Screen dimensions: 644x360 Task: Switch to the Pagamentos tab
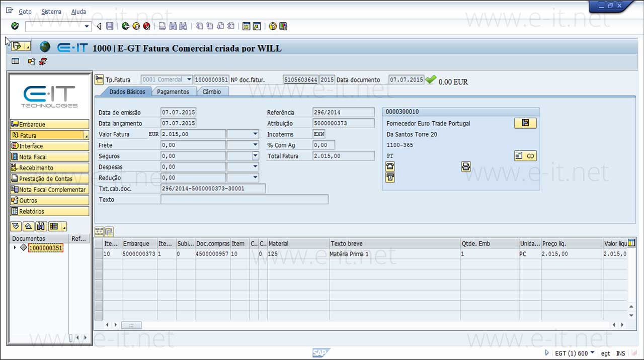tap(173, 92)
